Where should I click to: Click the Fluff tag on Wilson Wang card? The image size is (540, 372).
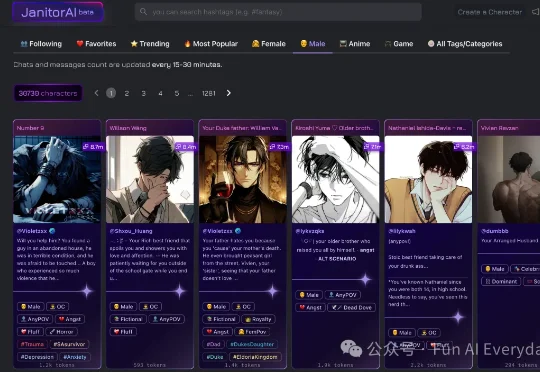point(123,332)
